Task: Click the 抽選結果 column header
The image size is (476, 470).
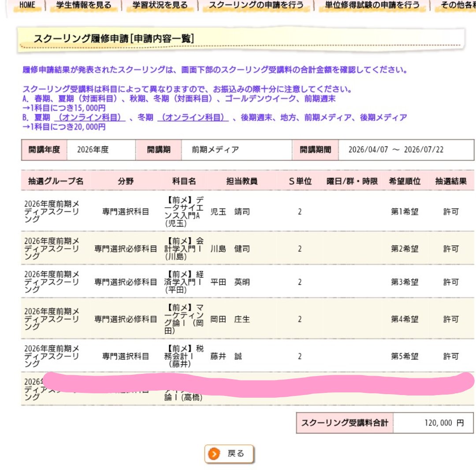Action: point(451,181)
